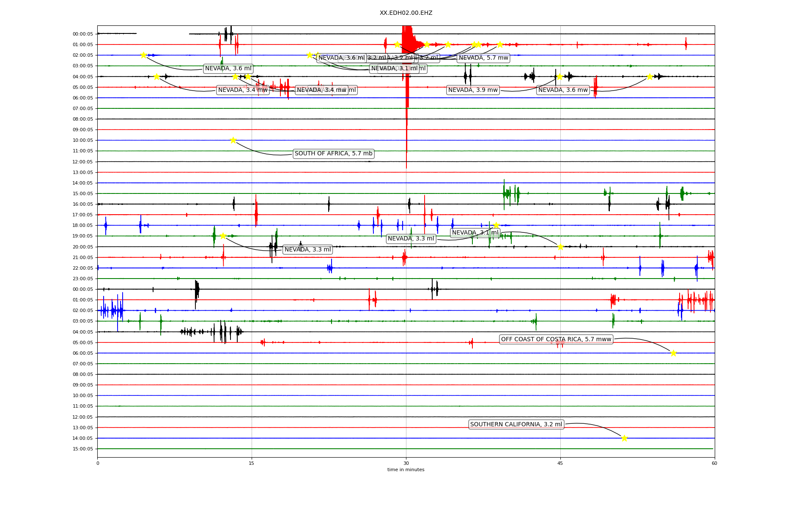812x508 pixels.
Task: Click the 45 minute x-axis tick label
Action: click(x=560, y=463)
